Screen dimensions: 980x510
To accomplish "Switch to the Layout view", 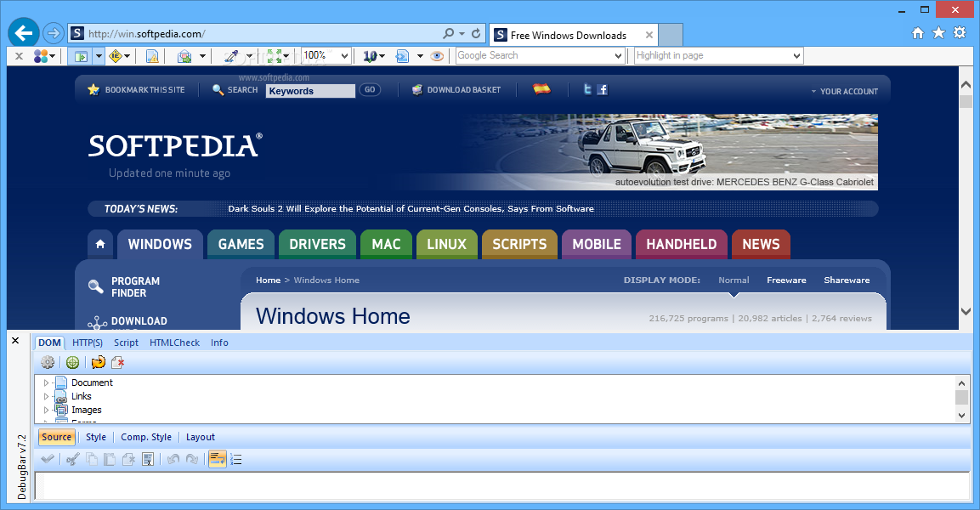I will pos(200,437).
